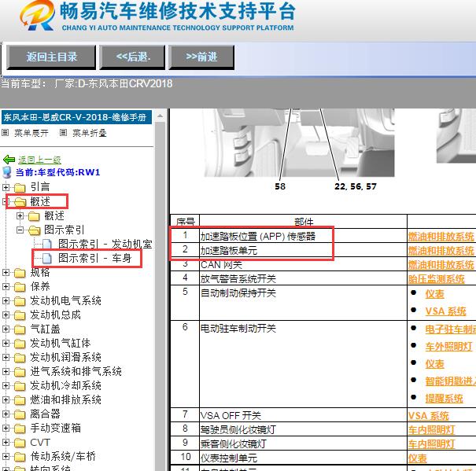The height and width of the screenshot is (471, 476).
Task: Click the 进气系统和排气系统 folder icon
Action: [20, 372]
